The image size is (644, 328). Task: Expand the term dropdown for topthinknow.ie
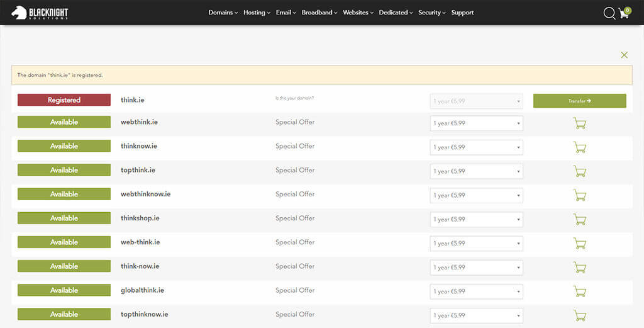(476, 315)
